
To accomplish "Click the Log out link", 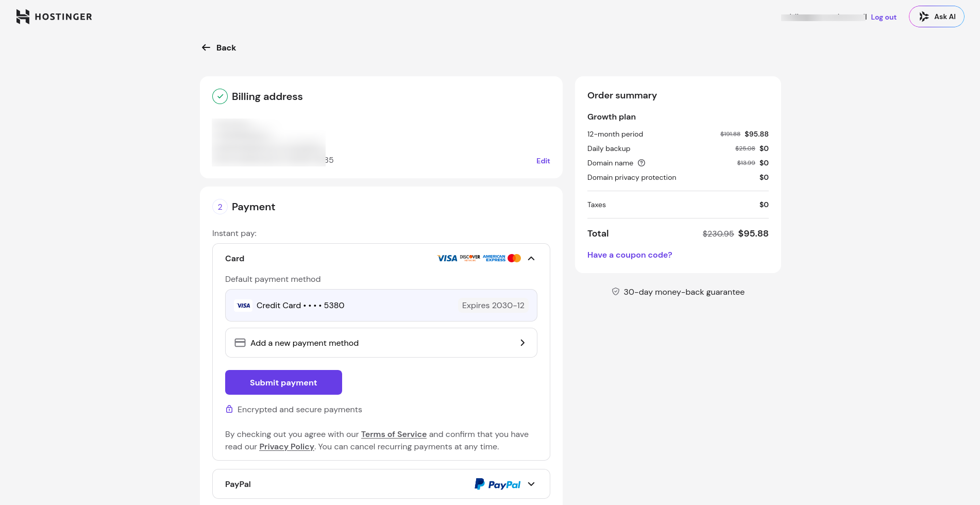I will click(x=883, y=17).
